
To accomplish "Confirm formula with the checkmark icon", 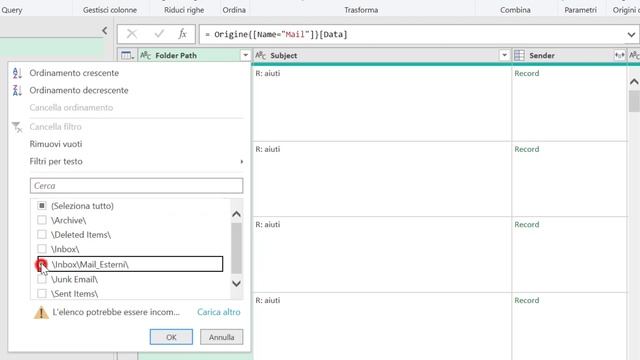I will click(x=159, y=34).
